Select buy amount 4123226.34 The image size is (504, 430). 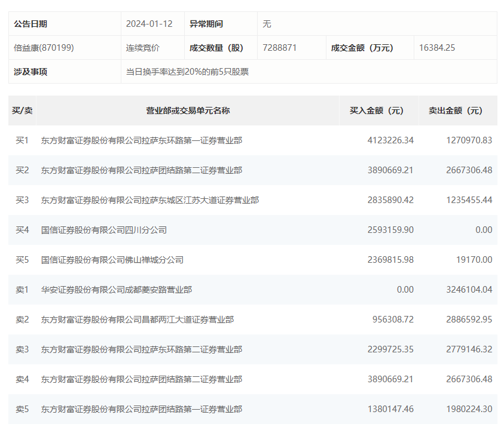pos(390,140)
